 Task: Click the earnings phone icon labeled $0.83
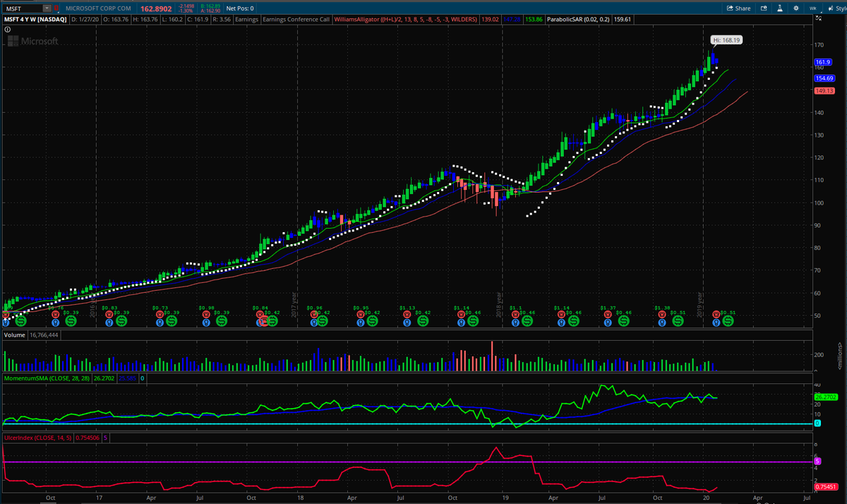pos(109,315)
